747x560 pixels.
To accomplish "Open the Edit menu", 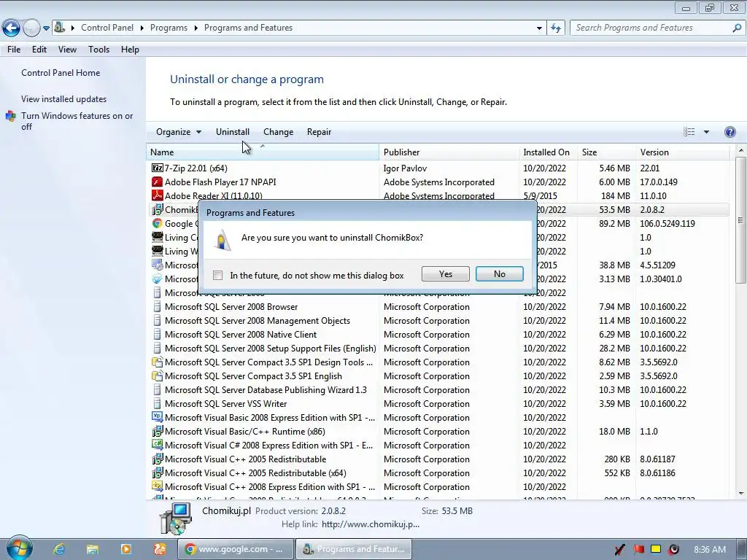I will 39,50.
